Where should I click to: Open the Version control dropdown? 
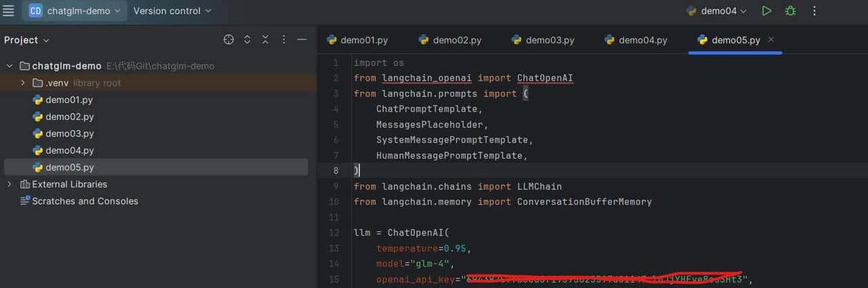[172, 11]
